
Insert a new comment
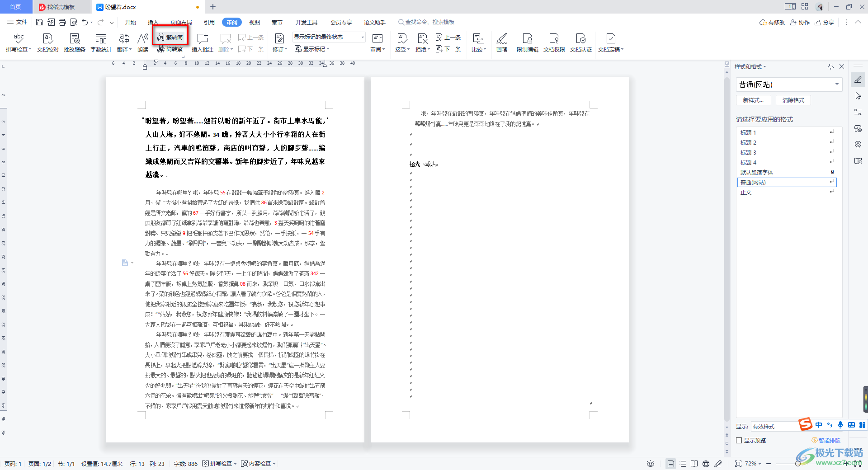pos(203,43)
